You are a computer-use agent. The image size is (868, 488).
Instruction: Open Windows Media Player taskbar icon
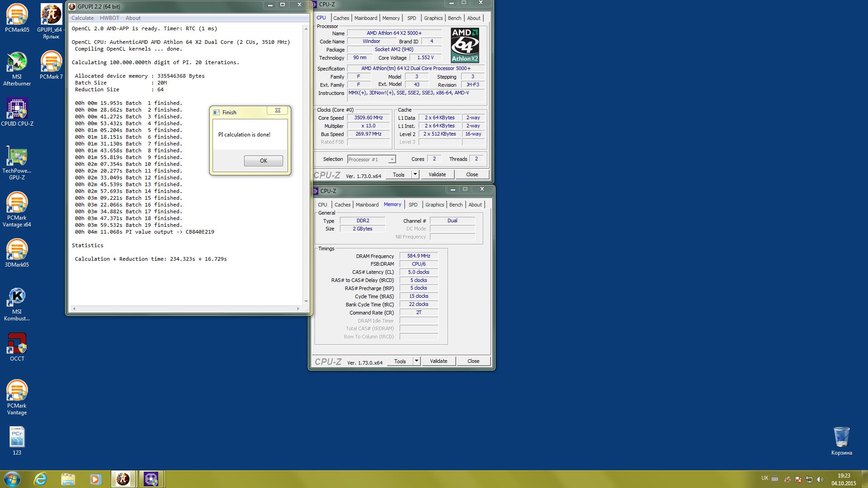pyautogui.click(x=95, y=479)
